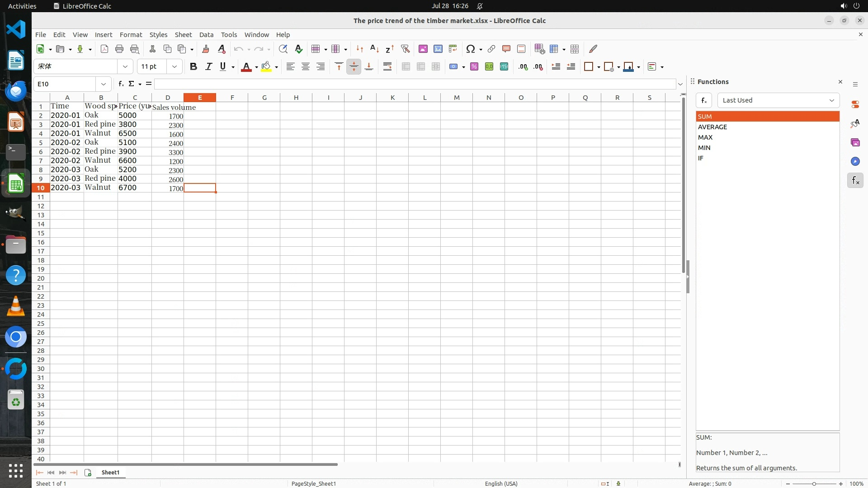Toggle Italic formatting
This screenshot has height=488, width=868.
click(208, 66)
